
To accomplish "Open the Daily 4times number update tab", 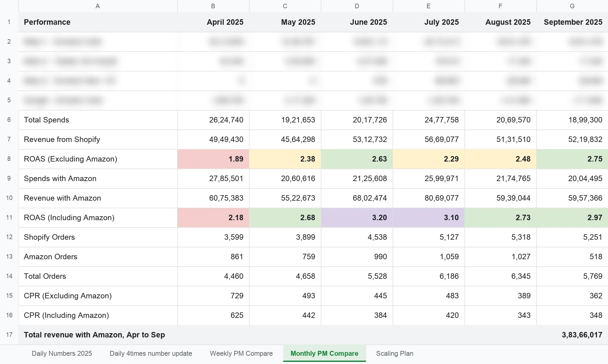I will (x=151, y=353).
